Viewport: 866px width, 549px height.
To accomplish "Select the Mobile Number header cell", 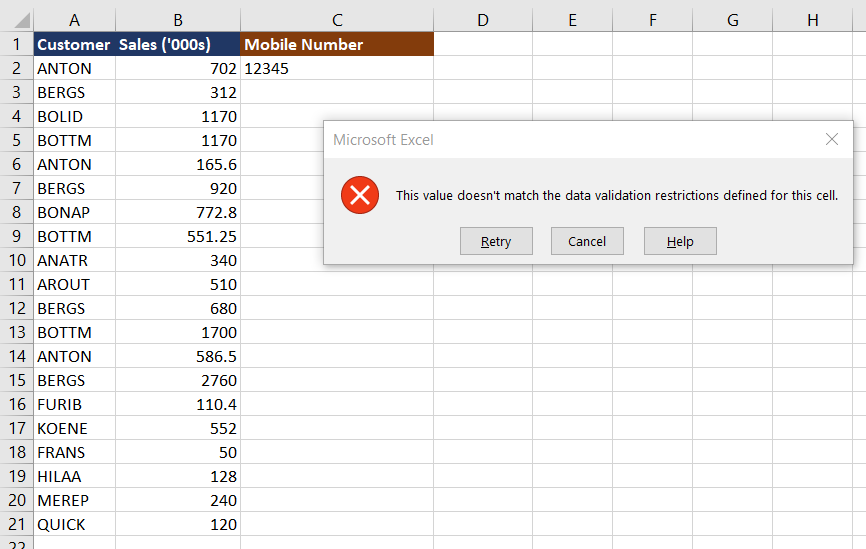I will 337,44.
